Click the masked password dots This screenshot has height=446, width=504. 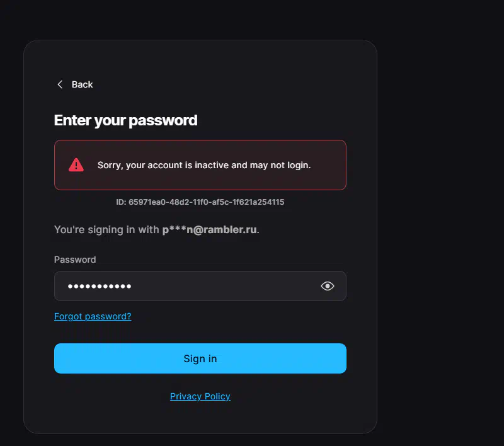tap(100, 286)
